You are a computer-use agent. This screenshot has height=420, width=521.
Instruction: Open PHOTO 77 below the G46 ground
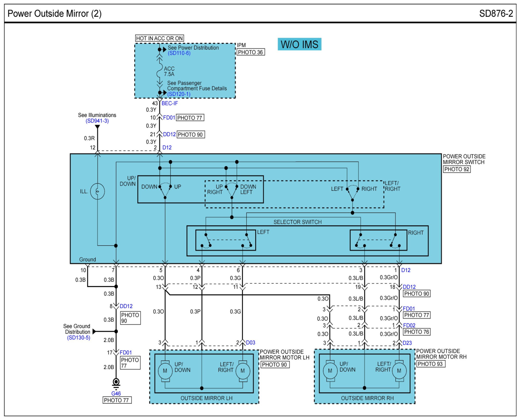click(x=117, y=400)
